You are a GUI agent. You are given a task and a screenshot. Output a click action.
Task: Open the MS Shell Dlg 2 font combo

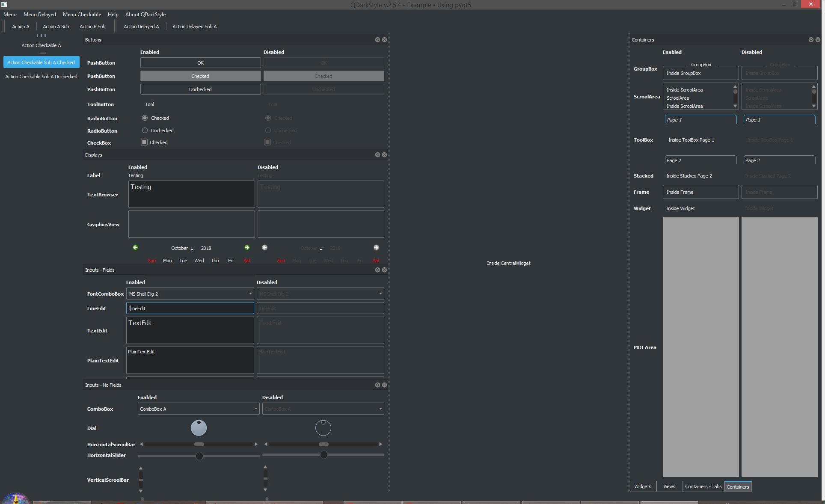point(190,294)
